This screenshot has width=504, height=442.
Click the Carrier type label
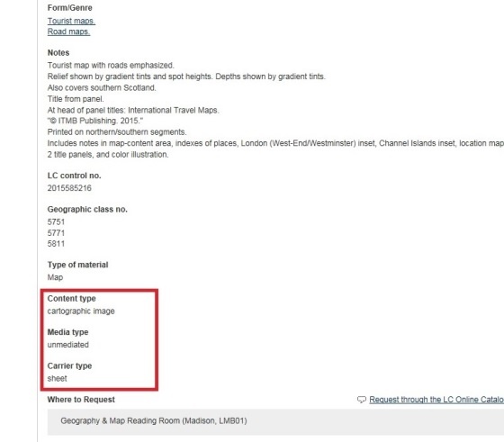point(70,366)
